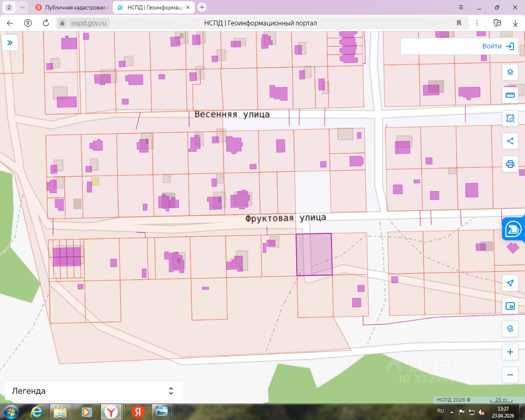Select the highlighted purple land parcel
This screenshot has width=525, height=420.
coord(314,254)
